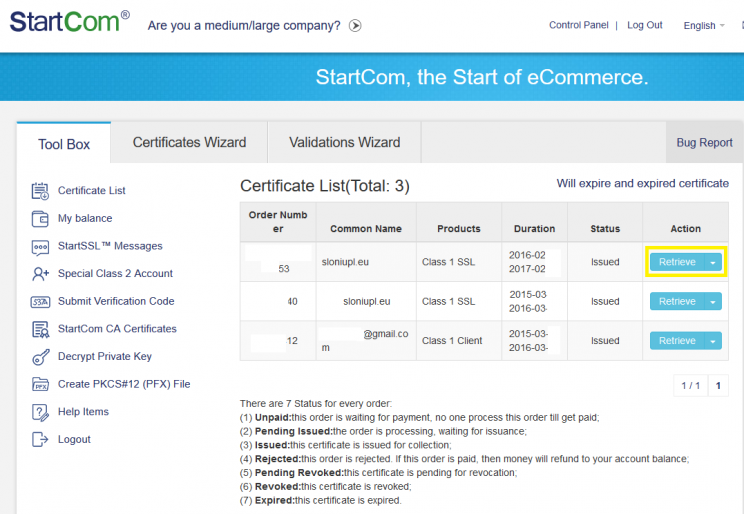Expand Retrieve dropdown arrow for order 53
The height and width of the screenshot is (514, 744).
(x=713, y=262)
